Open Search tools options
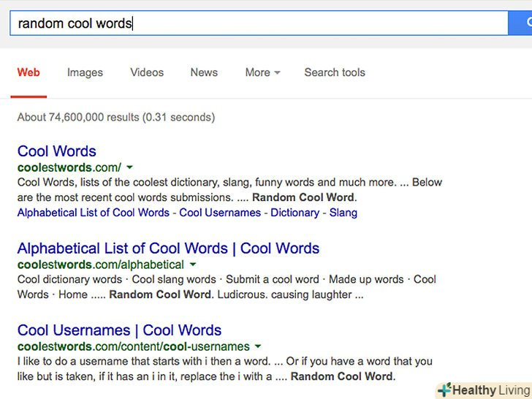532x399 pixels. point(335,72)
